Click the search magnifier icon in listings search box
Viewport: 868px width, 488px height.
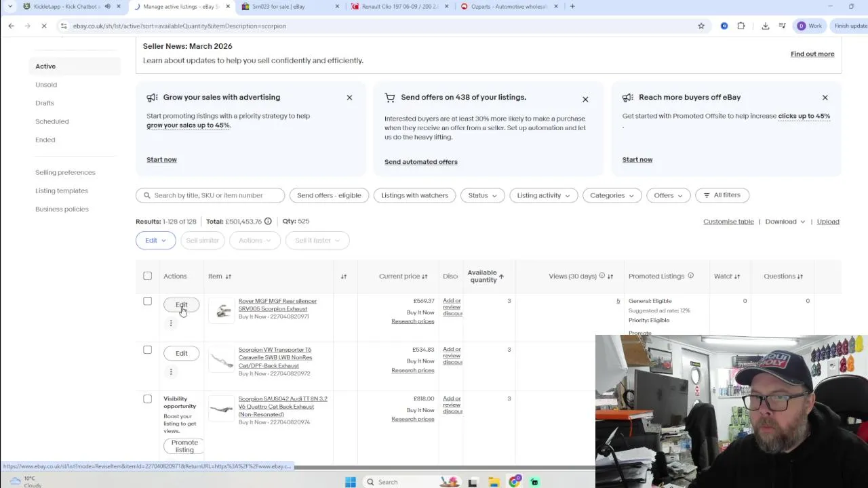(x=146, y=195)
